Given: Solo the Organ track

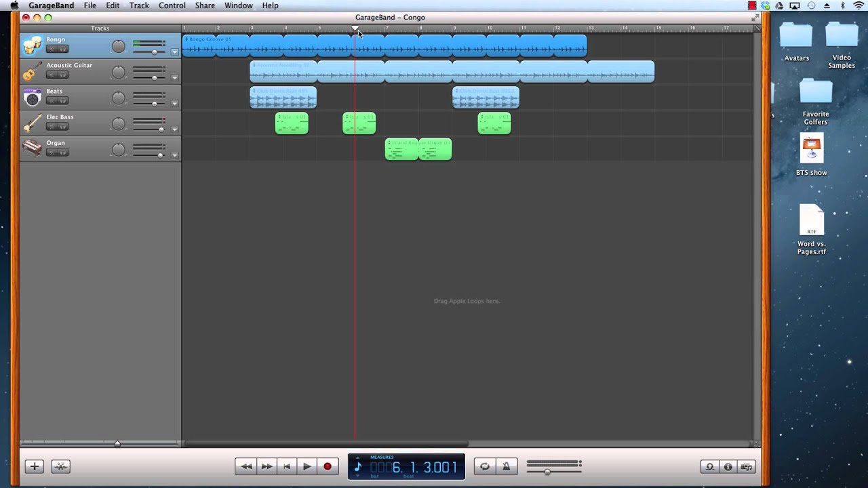Looking at the screenshot, I should coord(63,152).
